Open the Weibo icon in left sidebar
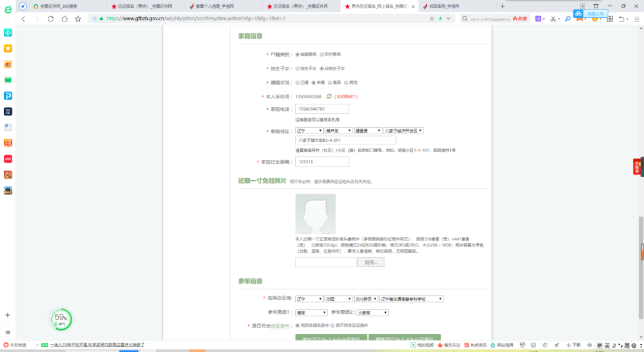644x352 pixels. tap(8, 64)
